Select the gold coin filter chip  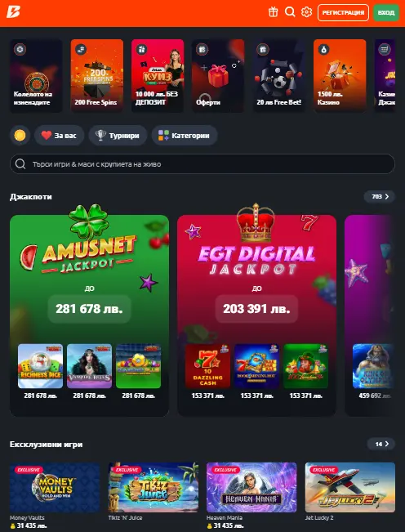coord(20,136)
